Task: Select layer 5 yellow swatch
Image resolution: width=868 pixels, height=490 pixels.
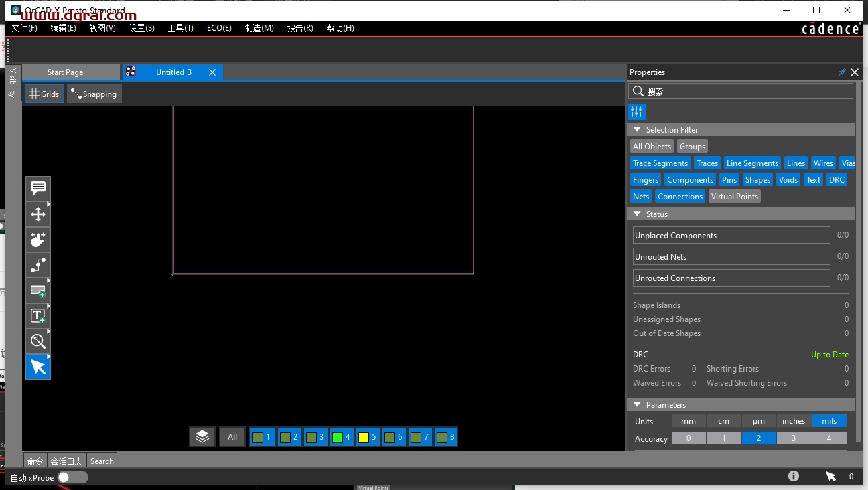Action: click(364, 438)
